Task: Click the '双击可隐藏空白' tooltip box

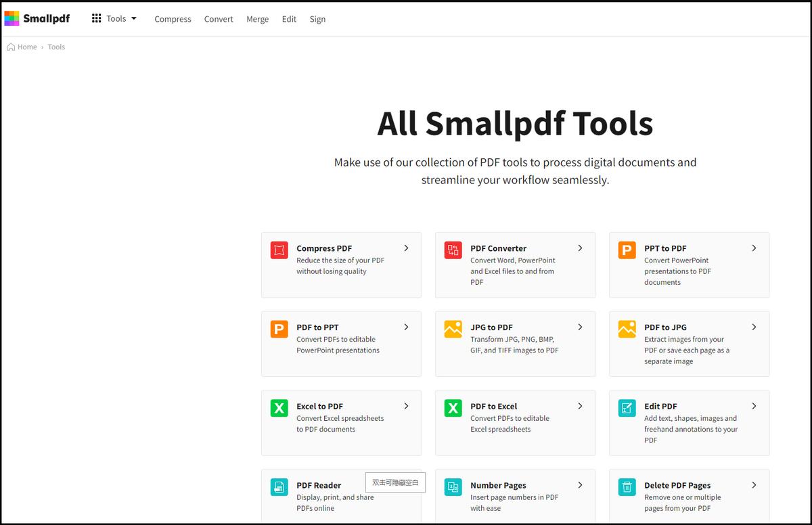Action: pos(395,482)
